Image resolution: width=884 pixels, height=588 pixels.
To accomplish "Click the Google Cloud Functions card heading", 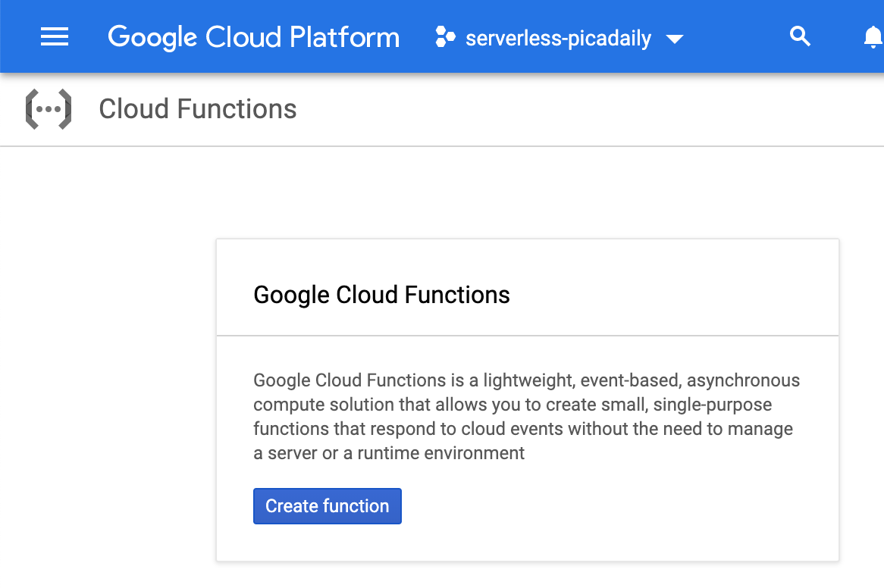I will pyautogui.click(x=381, y=295).
